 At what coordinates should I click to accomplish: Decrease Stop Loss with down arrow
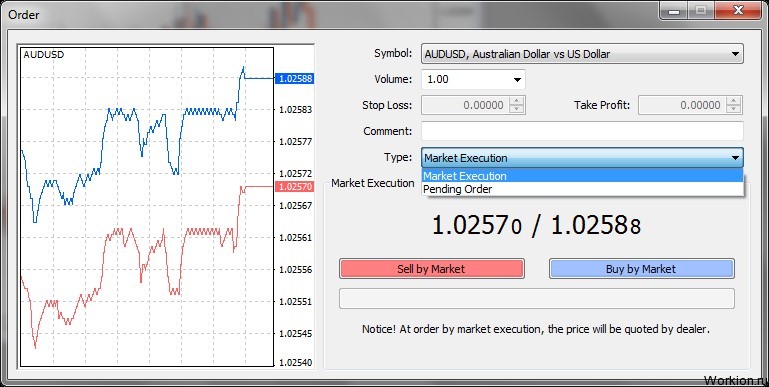coord(517,109)
